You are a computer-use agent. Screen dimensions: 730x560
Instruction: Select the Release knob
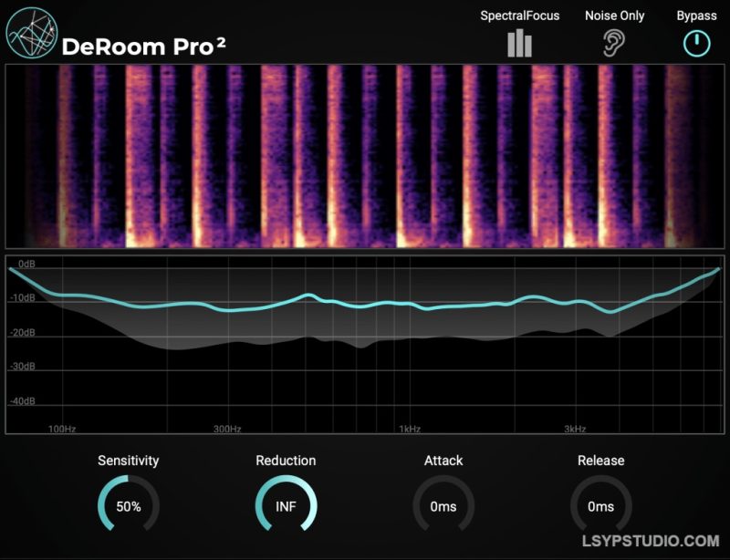(x=600, y=506)
